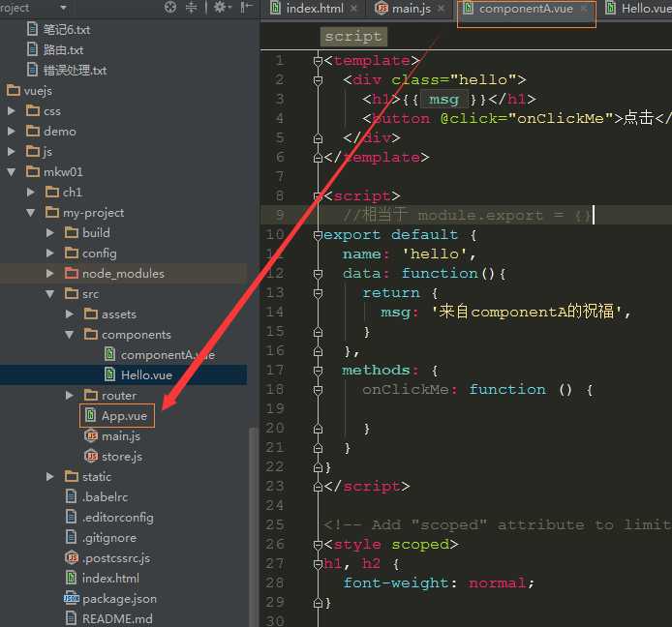672x627 pixels.
Task: Click the static folder icon
Action: tap(72, 476)
